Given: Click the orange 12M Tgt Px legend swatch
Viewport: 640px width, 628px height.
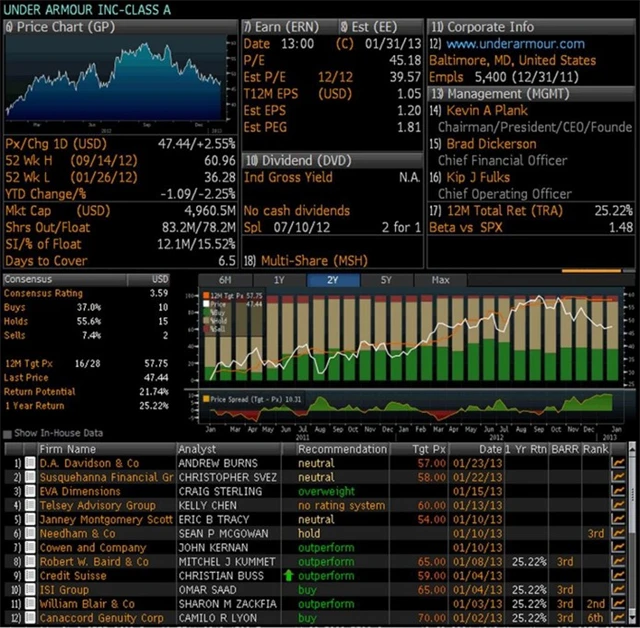Looking at the screenshot, I should [x=209, y=297].
